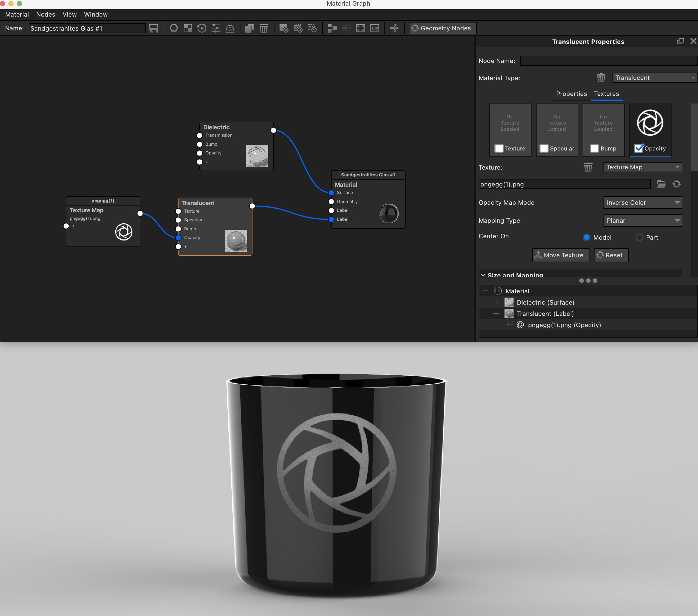Click the three-dot panel splitter handle

pos(588,281)
